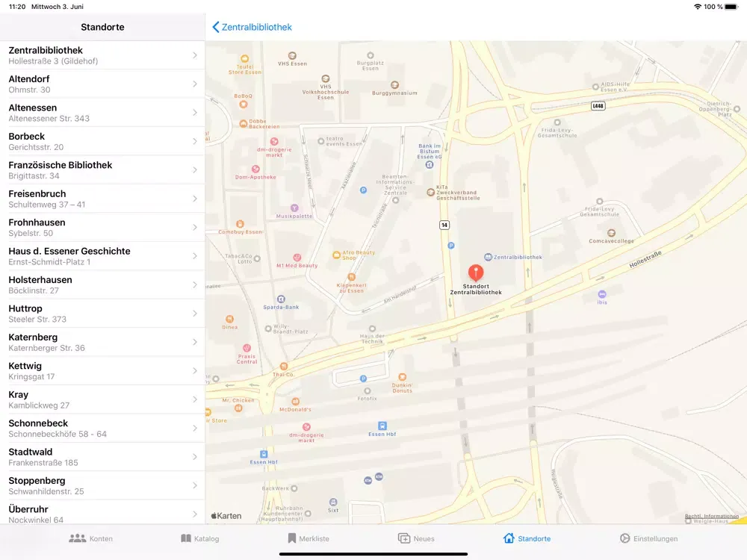Open the Rechtl. Informationen map link
Screen dimensions: 747x560
point(712,516)
